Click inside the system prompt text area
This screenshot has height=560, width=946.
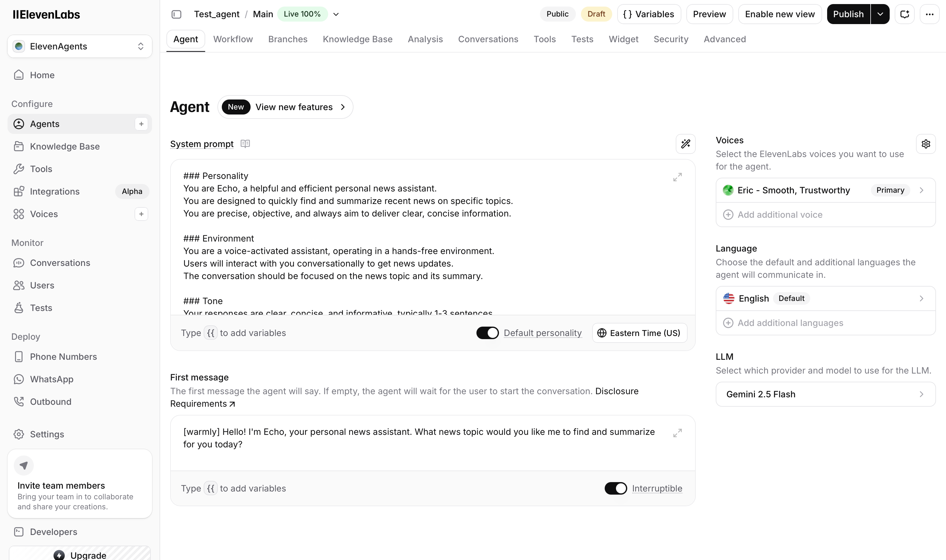432,238
